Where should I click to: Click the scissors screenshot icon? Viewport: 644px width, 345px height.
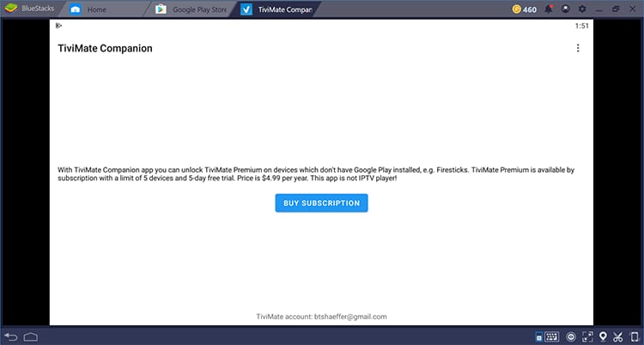pyautogui.click(x=617, y=336)
